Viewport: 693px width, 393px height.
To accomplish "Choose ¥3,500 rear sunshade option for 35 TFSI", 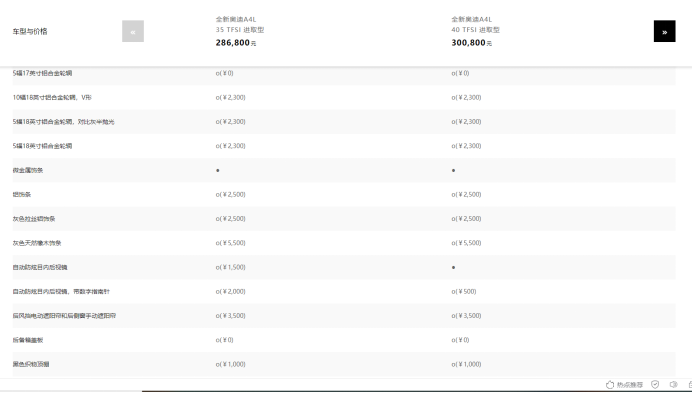I will (230, 316).
